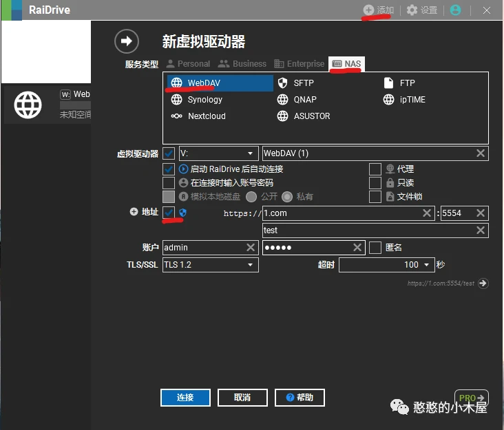Screen dimensions: 504x430
Task: Open the URL arrow next to https://1.com:5554/test
Action: [x=483, y=283]
